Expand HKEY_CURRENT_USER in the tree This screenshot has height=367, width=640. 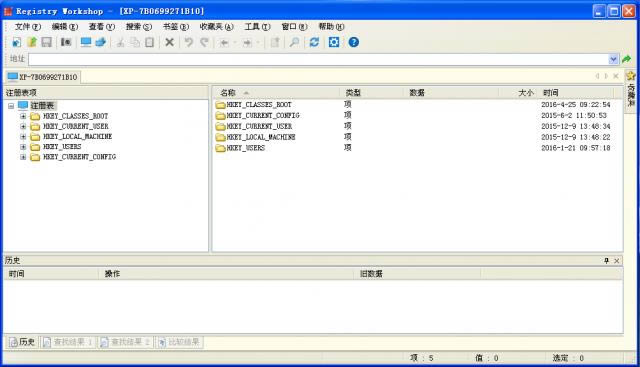click(23, 126)
